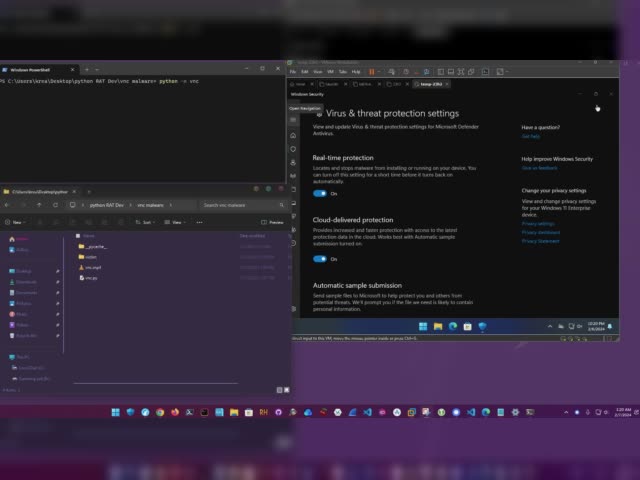Open Firewall & network protection sidebar icon
This screenshot has height=480, width=640.
click(x=293, y=176)
